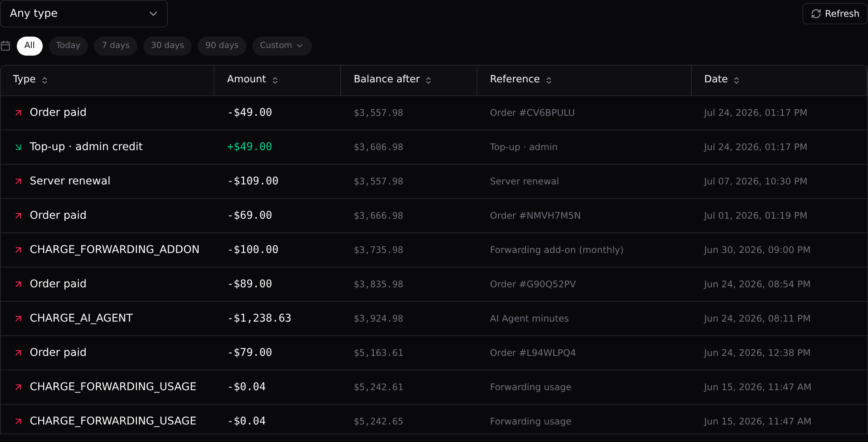Click the arrow icon on the $5,242.61 forwarding usage row
The image size is (868, 442).
point(18,387)
